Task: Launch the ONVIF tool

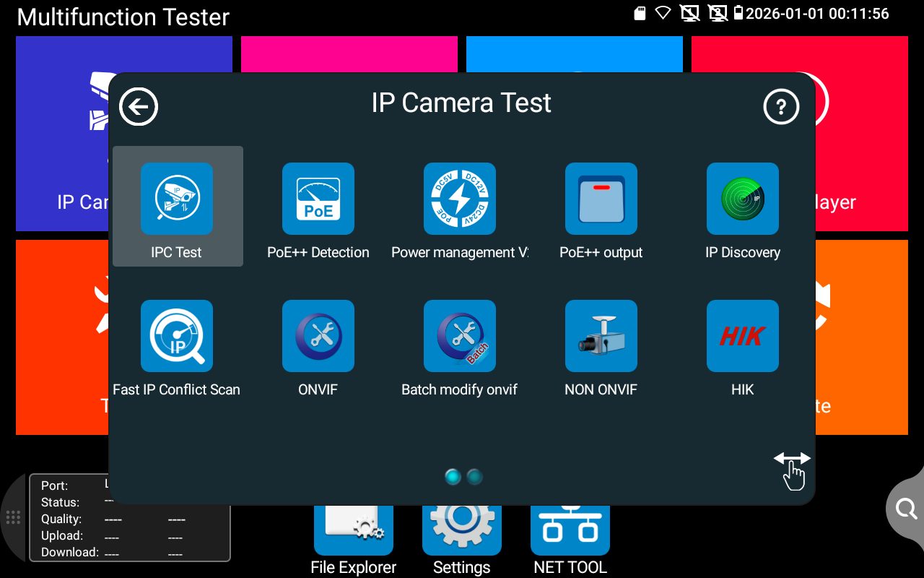Action: click(x=318, y=336)
